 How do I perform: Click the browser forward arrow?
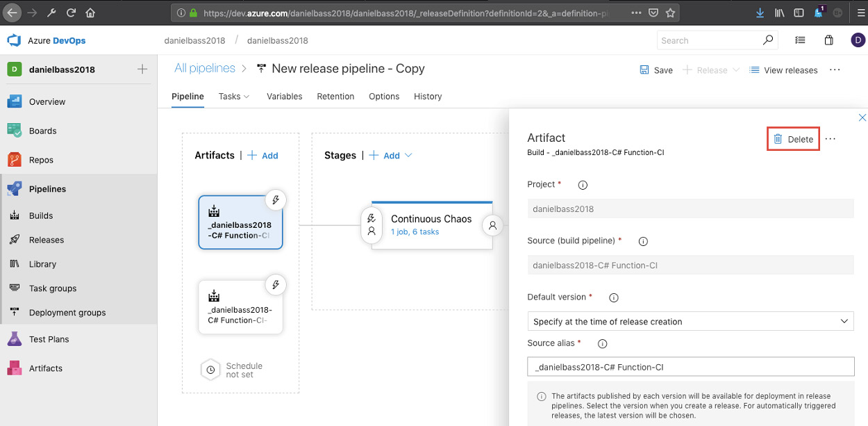[x=32, y=13]
